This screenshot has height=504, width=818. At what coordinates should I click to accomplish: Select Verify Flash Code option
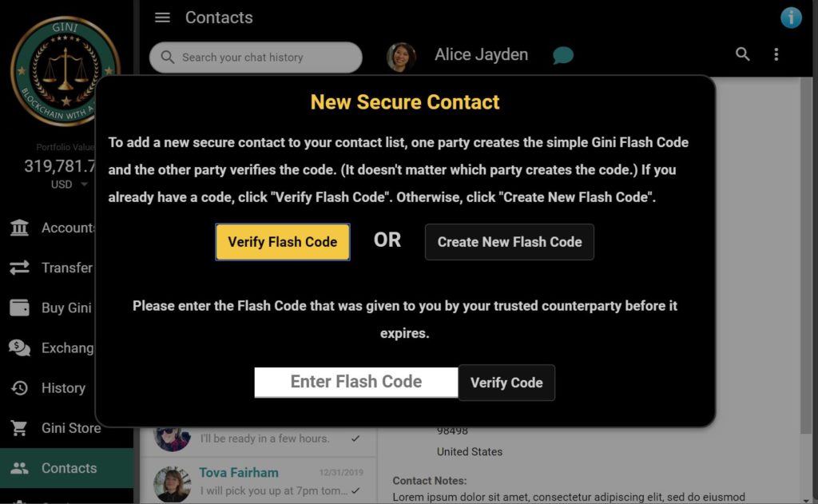[282, 242]
